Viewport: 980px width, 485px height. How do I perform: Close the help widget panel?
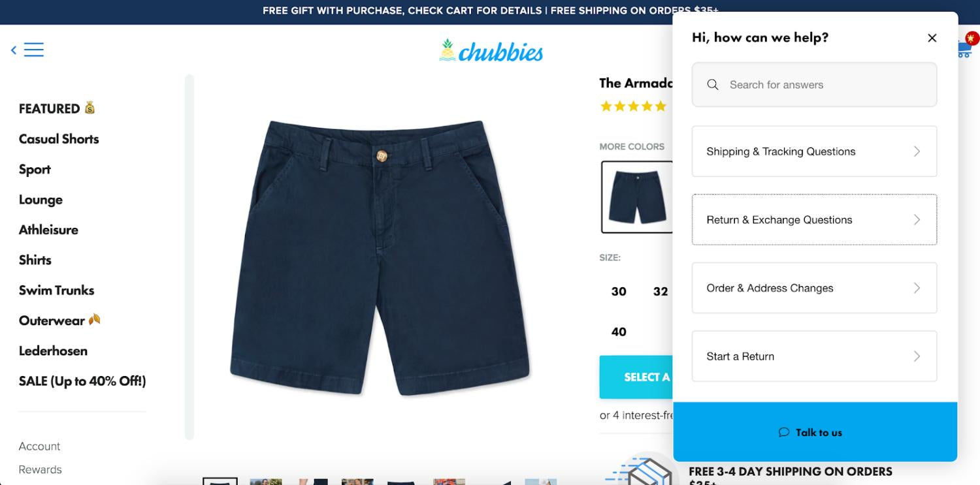(932, 38)
